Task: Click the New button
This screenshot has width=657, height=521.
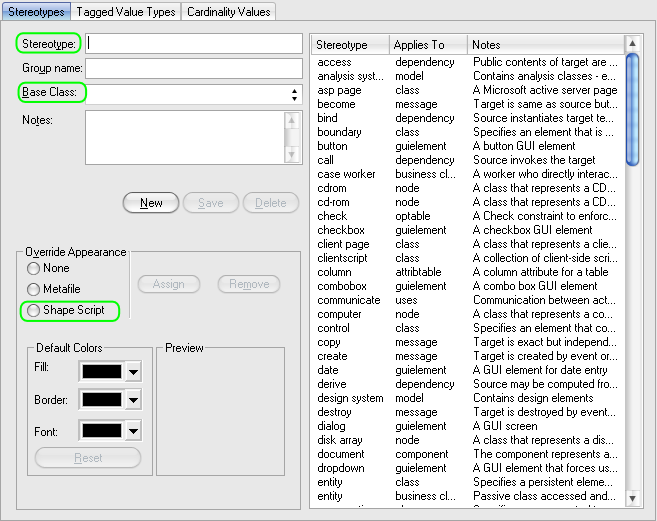Action: coord(151,203)
